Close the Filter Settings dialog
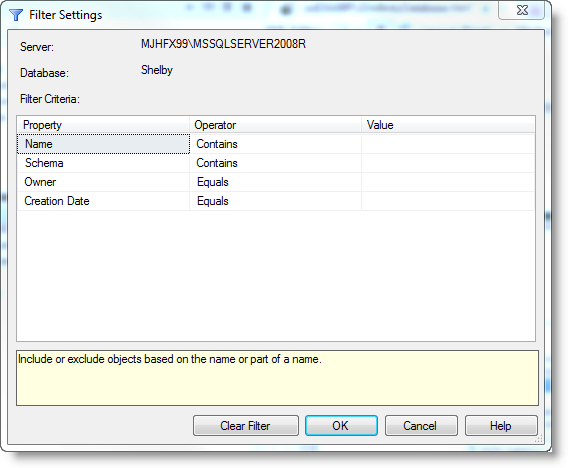Screen dimensions: 568x468 tap(521, 11)
